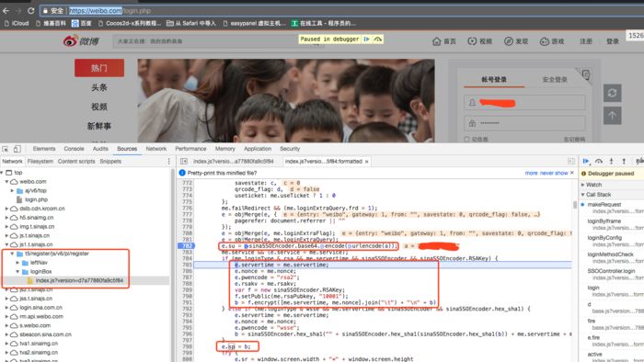Click the browser reload page icon
644x362 pixels.
[30, 11]
